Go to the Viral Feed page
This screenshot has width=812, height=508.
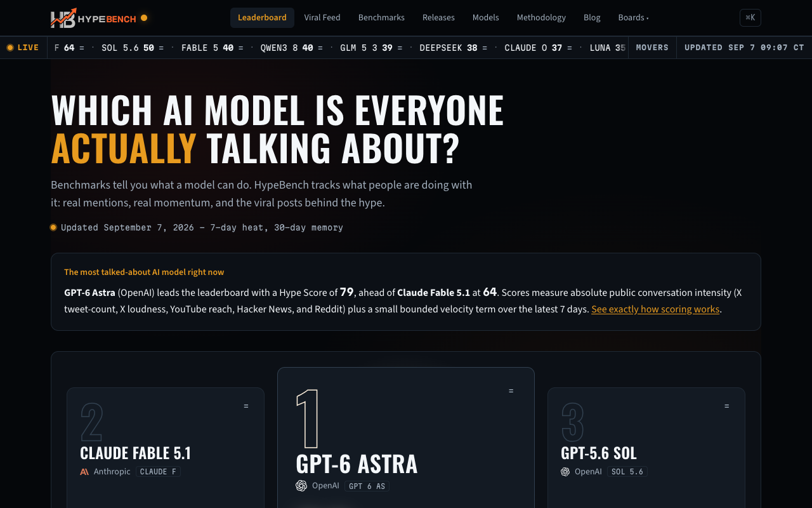(322, 18)
